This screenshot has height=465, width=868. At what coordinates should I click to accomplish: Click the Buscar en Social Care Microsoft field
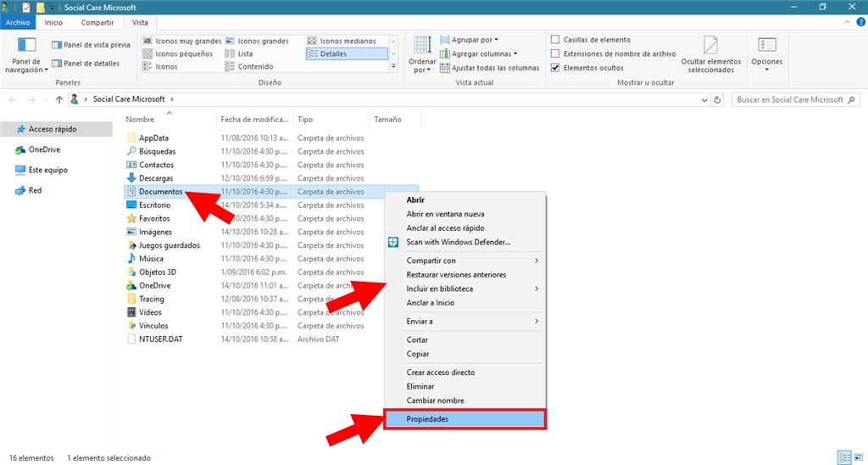coord(796,100)
